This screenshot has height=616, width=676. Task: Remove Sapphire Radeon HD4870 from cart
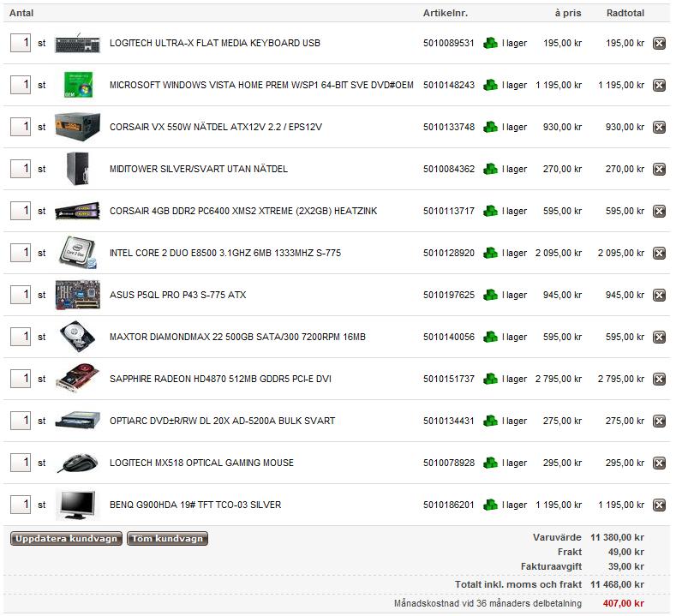659,379
